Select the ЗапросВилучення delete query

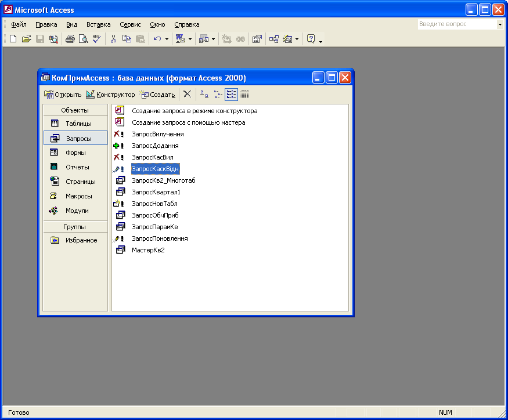pos(157,135)
